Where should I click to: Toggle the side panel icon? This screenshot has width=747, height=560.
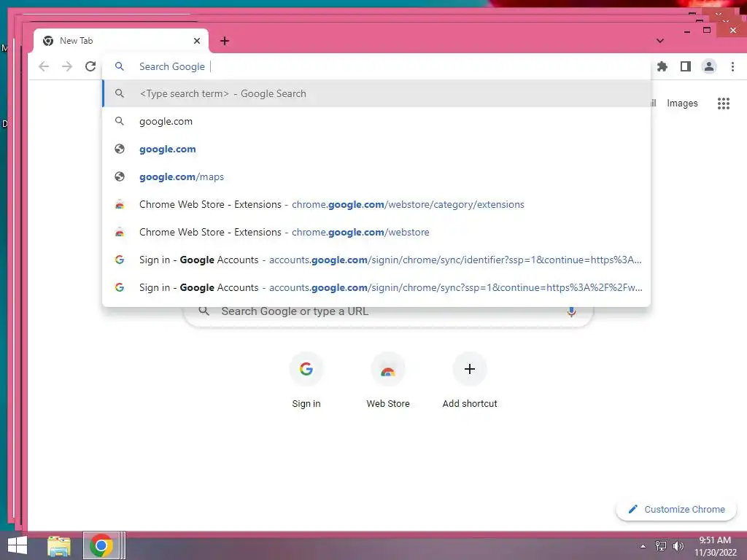(686, 66)
